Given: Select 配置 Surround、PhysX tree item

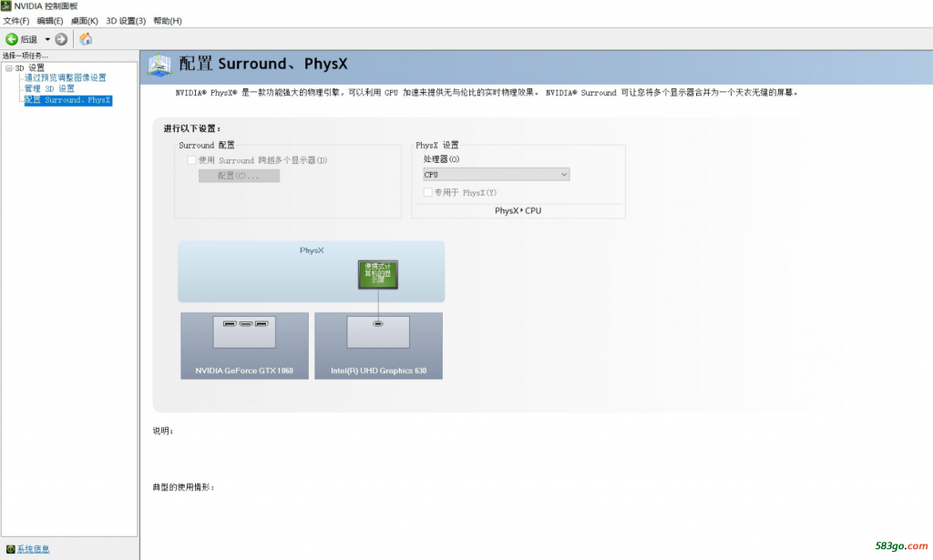Looking at the screenshot, I should point(67,100).
